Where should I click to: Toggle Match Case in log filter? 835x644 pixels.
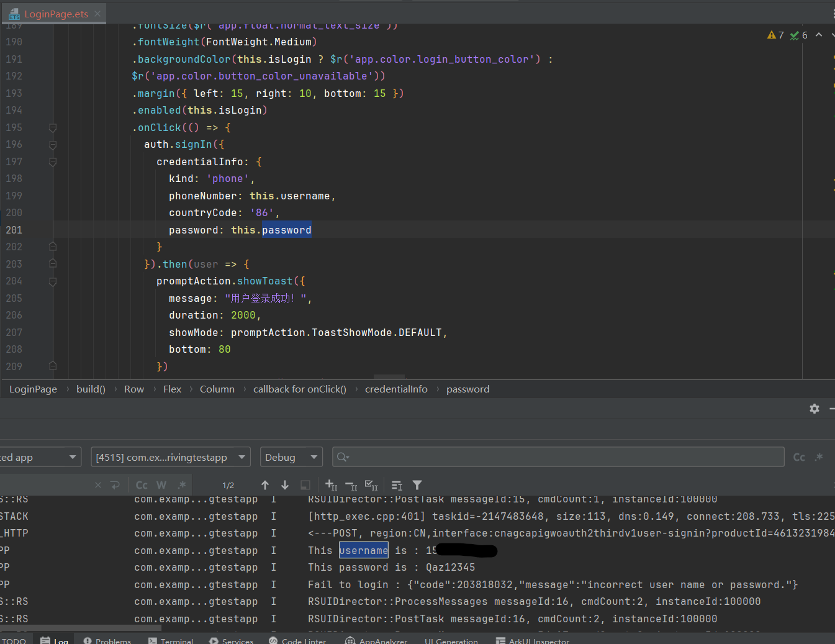[x=799, y=457]
